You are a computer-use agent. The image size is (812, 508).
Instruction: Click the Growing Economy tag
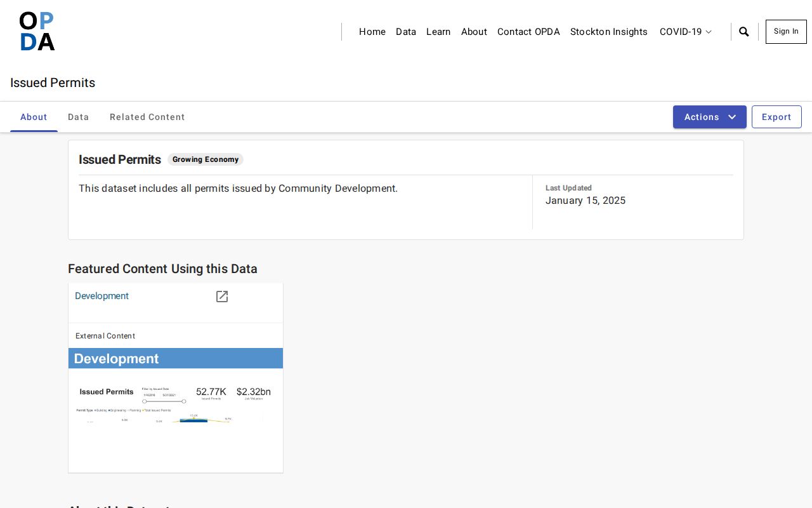click(206, 159)
